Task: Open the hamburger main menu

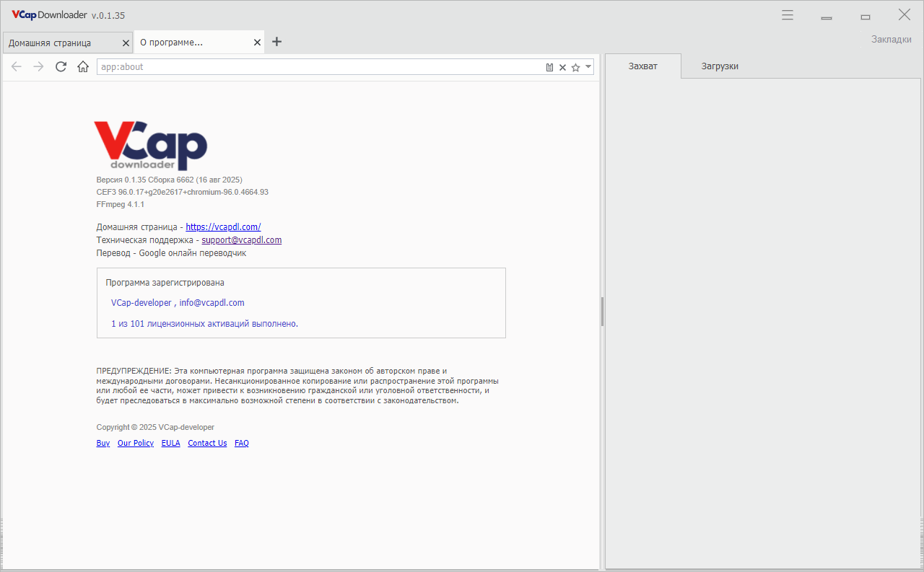Action: pos(788,14)
